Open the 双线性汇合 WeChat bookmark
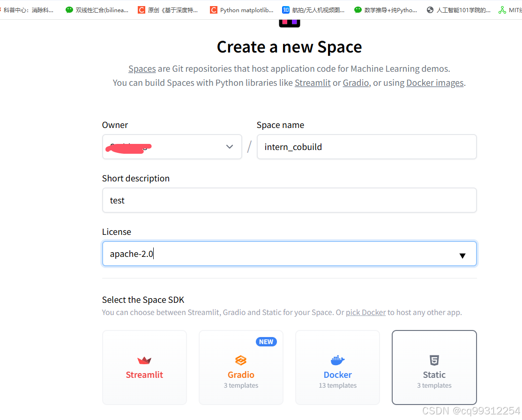Image resolution: width=522 pixels, height=420 pixels. coord(97,10)
